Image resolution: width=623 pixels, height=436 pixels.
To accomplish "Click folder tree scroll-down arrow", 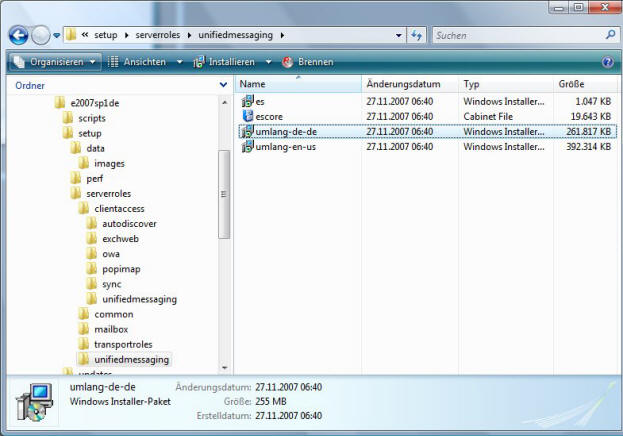I will tap(224, 368).
